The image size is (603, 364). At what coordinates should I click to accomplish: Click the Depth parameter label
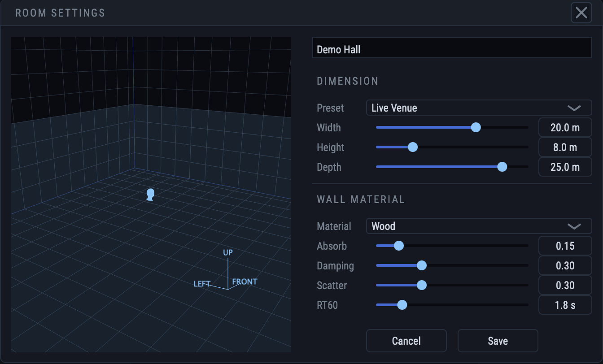(329, 167)
